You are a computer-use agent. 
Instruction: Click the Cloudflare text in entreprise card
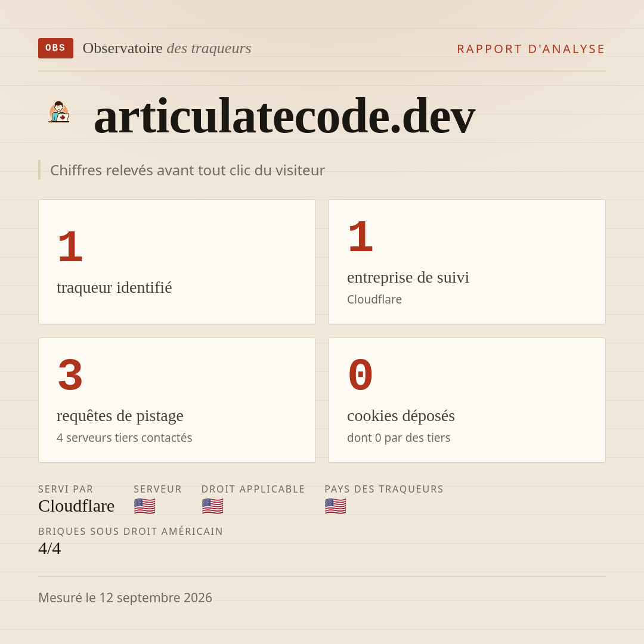pos(374,299)
